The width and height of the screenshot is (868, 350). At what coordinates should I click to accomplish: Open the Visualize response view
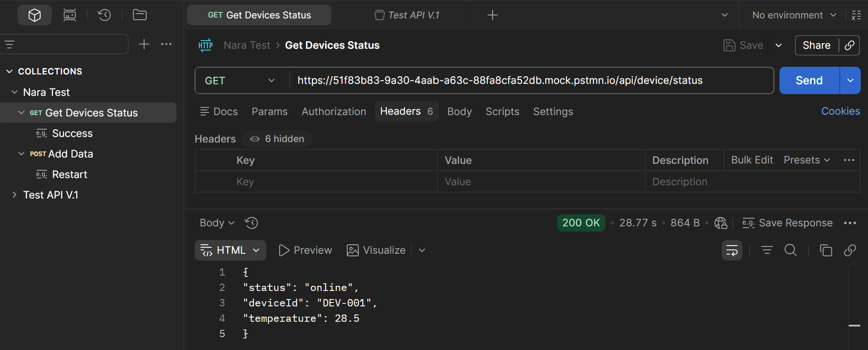pyautogui.click(x=376, y=250)
